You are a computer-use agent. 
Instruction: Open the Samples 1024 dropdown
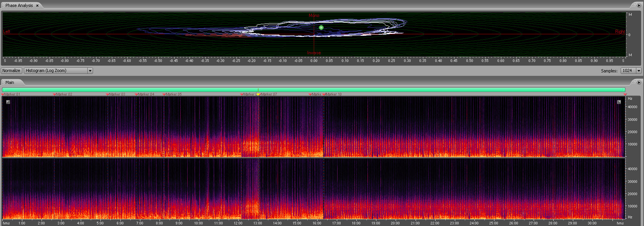[628, 71]
